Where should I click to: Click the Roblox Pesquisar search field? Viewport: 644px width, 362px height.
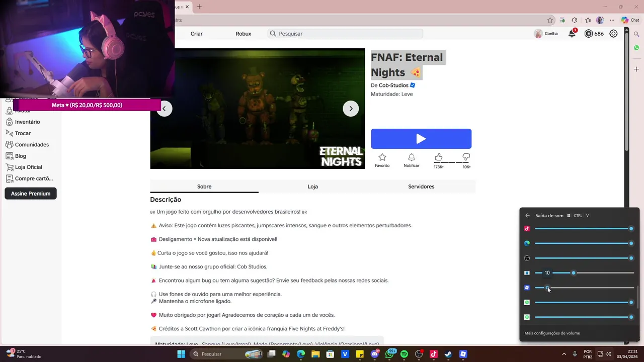click(345, 34)
